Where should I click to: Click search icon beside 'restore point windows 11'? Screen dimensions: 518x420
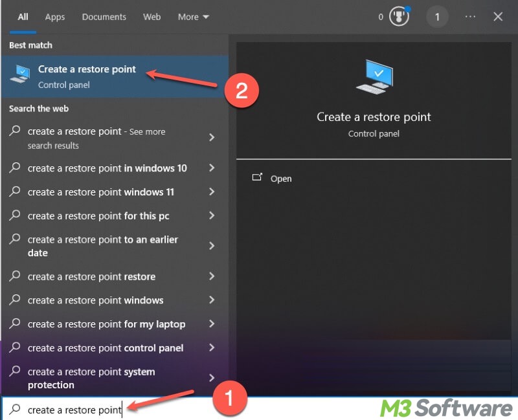(x=15, y=192)
